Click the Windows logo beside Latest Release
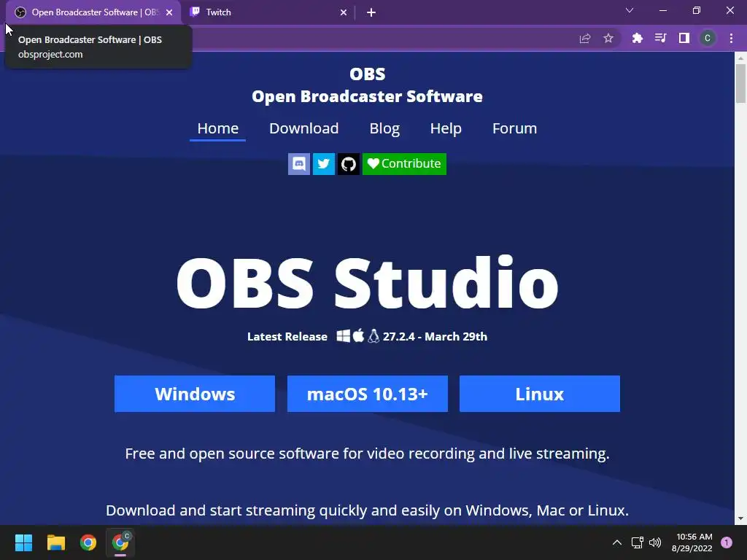The image size is (747, 560). (x=344, y=336)
